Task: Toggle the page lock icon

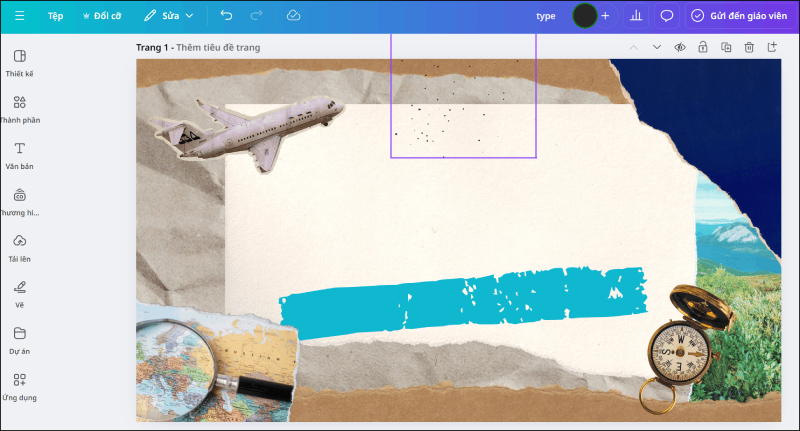Action: 703,47
